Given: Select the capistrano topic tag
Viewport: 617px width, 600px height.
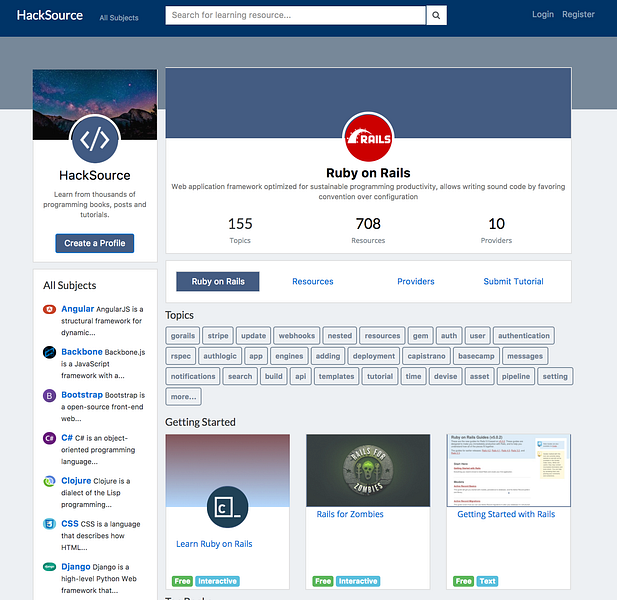Looking at the screenshot, I should click(427, 356).
